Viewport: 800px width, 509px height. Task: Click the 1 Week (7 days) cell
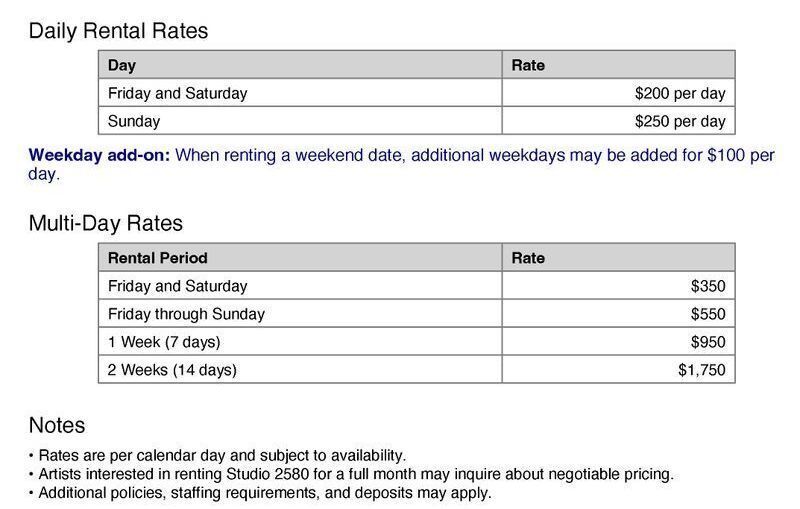pyautogui.click(x=164, y=342)
